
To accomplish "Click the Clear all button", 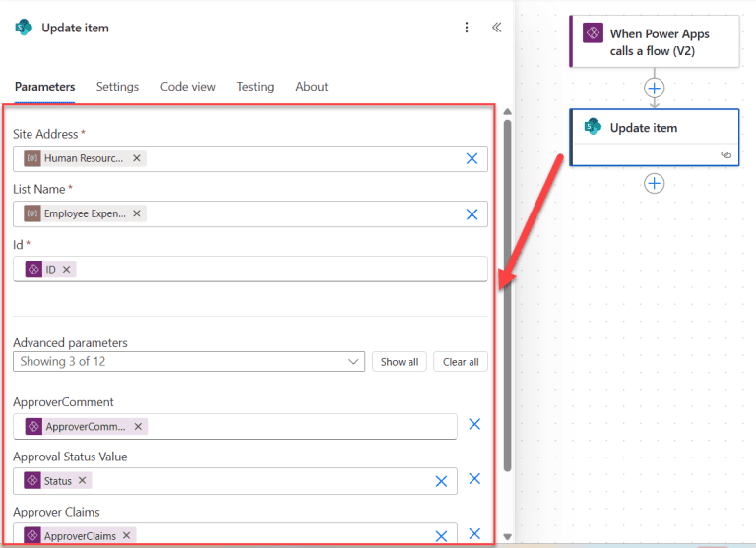I will point(461,362).
